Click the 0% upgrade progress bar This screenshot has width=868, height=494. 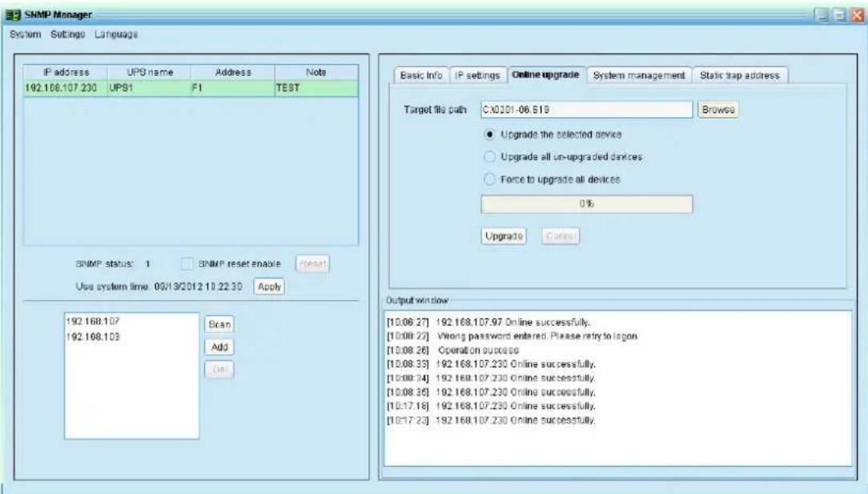[587, 204]
